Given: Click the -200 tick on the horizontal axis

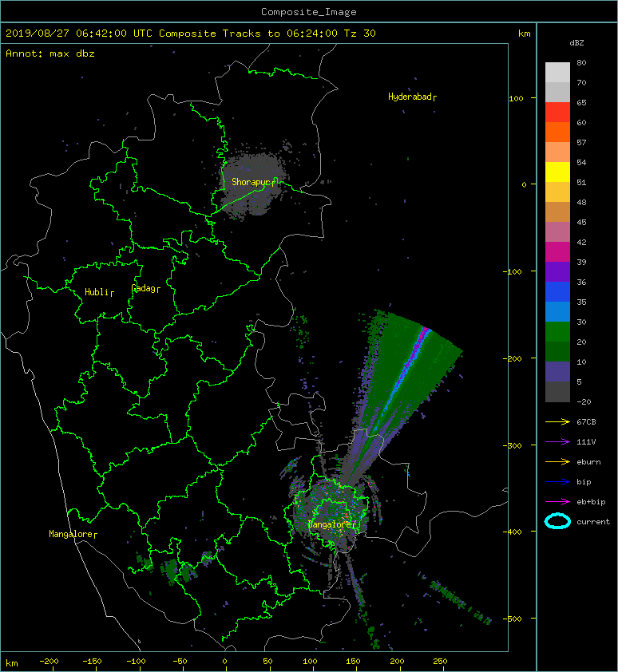Looking at the screenshot, I should [x=49, y=662].
